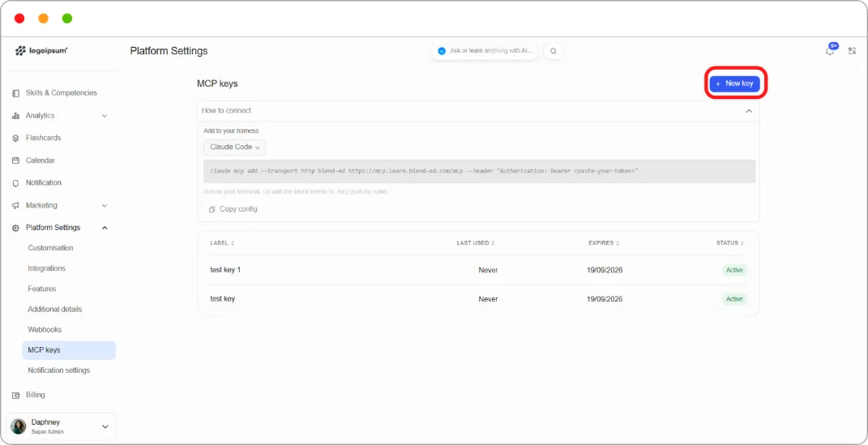Screen dimensions: 868x445
Task: Click the Billing wallet icon
Action: pyautogui.click(x=15, y=396)
